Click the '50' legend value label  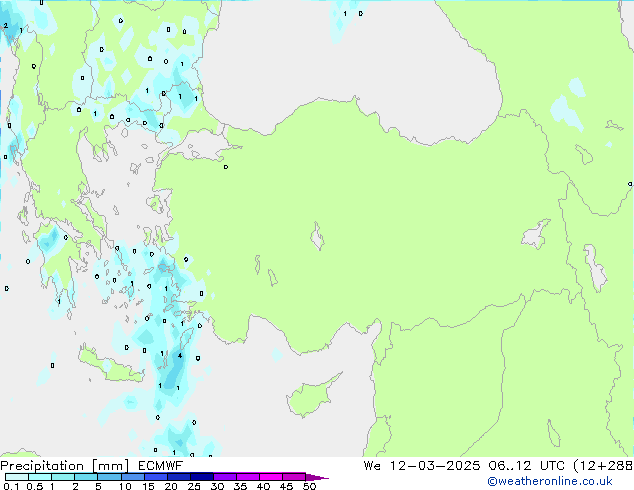coord(309,486)
